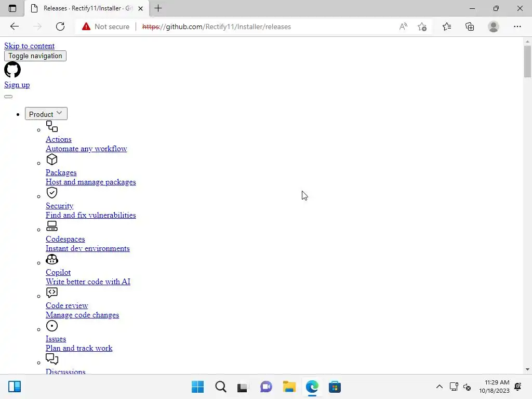Click the small empty button below Sign up

pyautogui.click(x=8, y=96)
